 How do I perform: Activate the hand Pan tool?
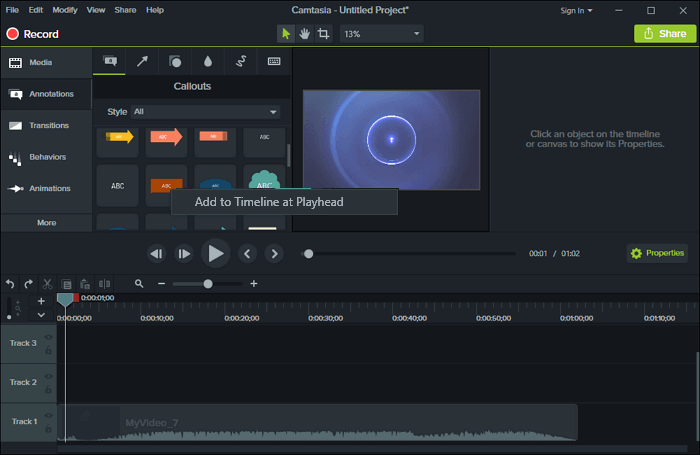[304, 34]
